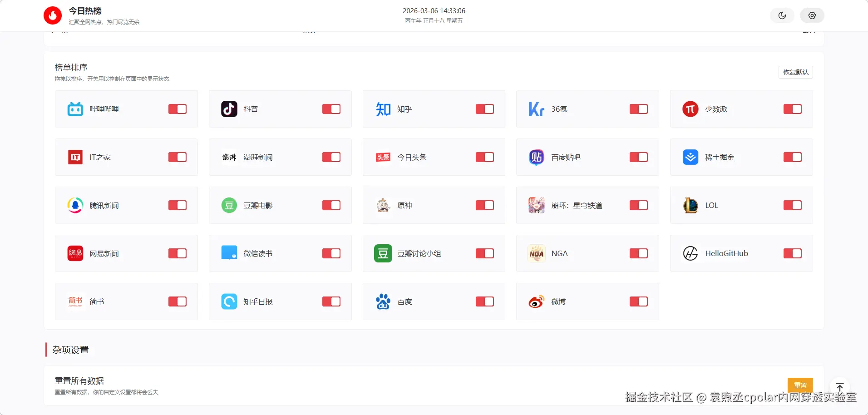Viewport: 868px width, 415px height.
Task: Turn off the 知乎 switch
Action: [485, 109]
